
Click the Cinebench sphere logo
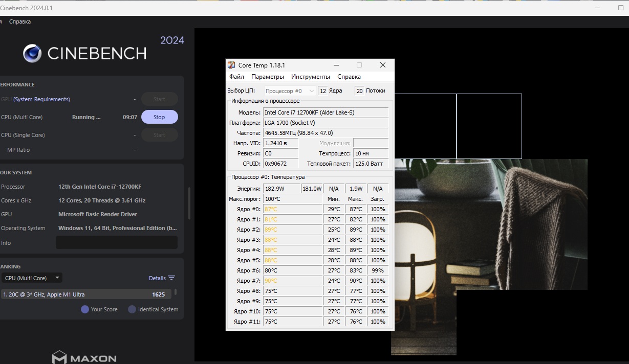point(32,53)
